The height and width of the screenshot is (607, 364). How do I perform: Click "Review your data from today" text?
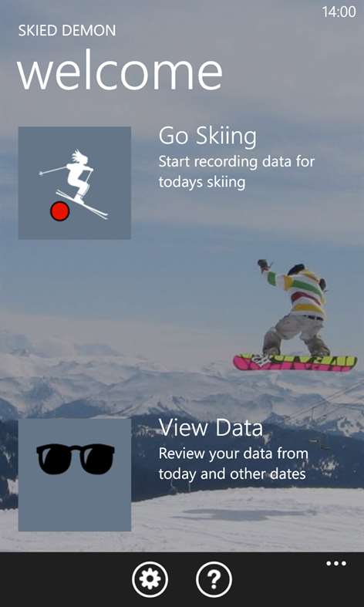pyautogui.click(x=234, y=464)
